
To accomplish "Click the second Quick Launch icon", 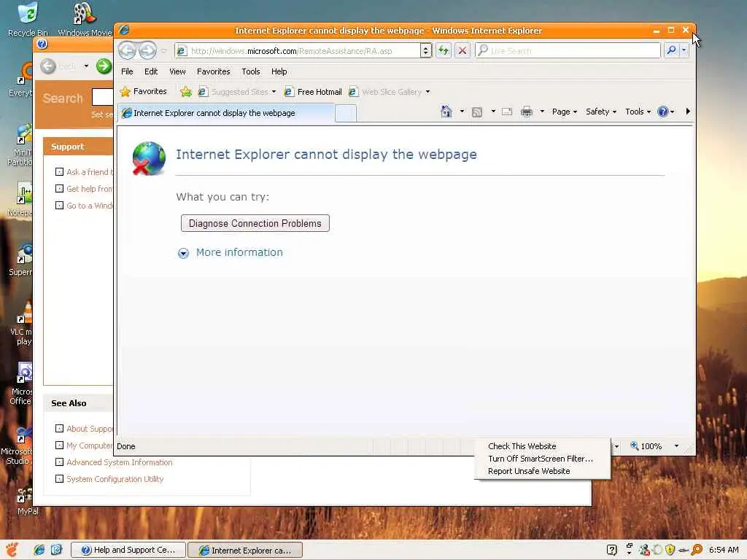I will click(x=56, y=550).
